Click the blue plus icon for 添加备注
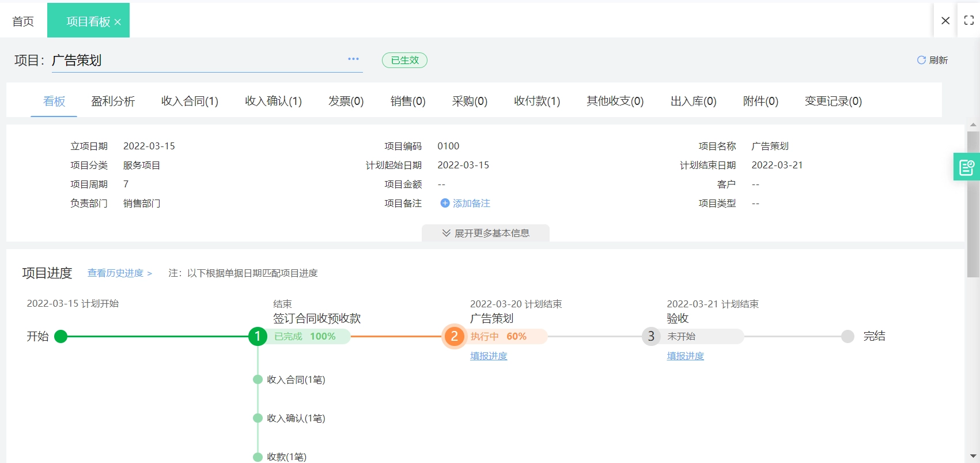Image resolution: width=980 pixels, height=463 pixels. 445,203
